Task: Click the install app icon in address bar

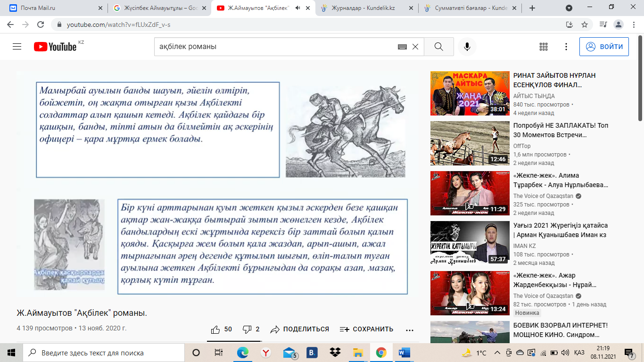Action: coord(570,25)
